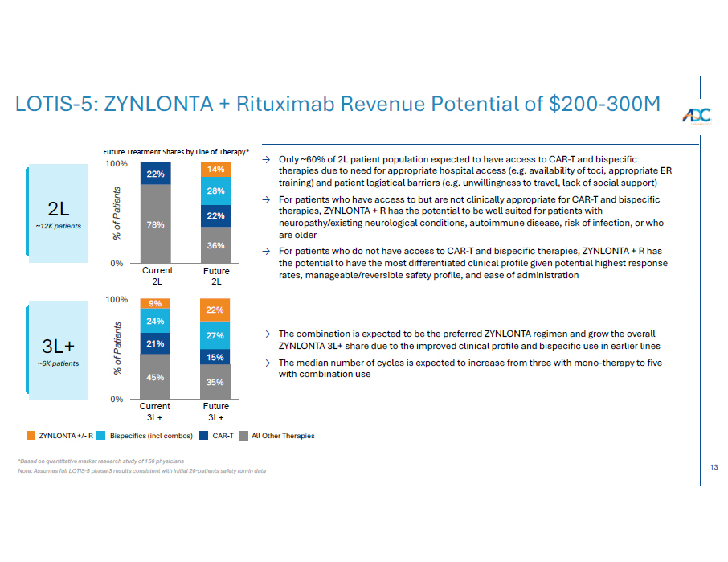Click the 21% dark blue segment in Current 3L+ bar
Screen dimensions: 728x562
coord(155,343)
